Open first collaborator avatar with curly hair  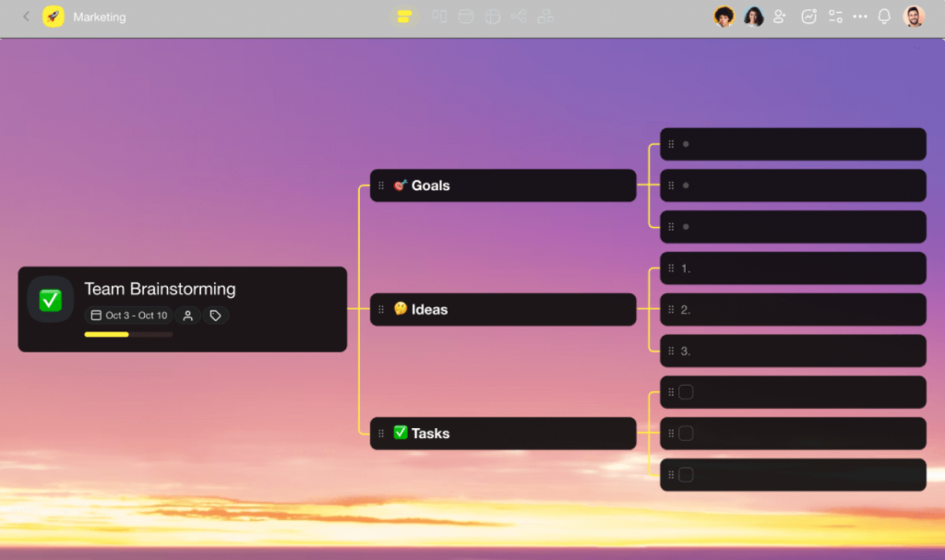tap(724, 17)
